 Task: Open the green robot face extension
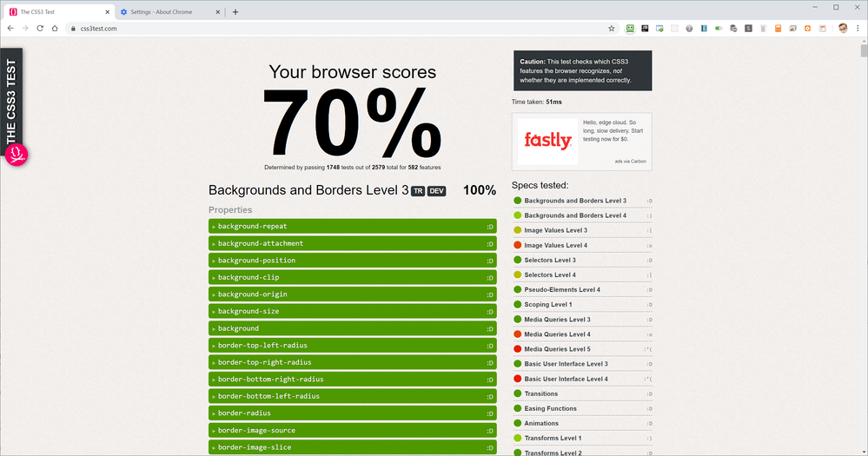point(630,28)
